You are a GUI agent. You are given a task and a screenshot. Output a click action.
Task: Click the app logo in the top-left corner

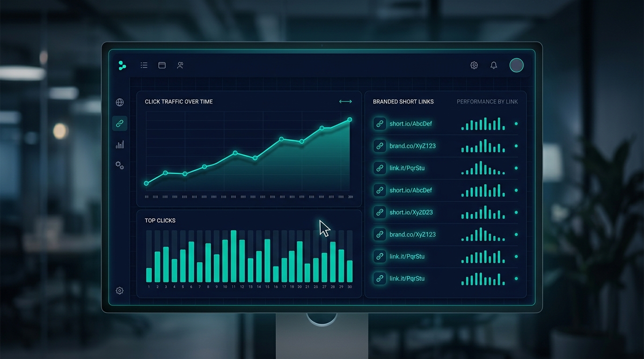tap(122, 65)
